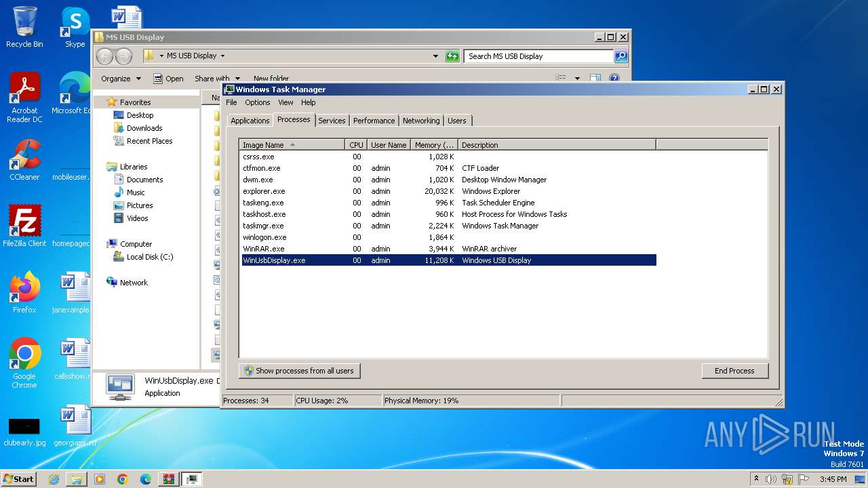Viewport: 868px width, 488px height.
Task: Open the Organize dropdown menu
Action: [121, 79]
